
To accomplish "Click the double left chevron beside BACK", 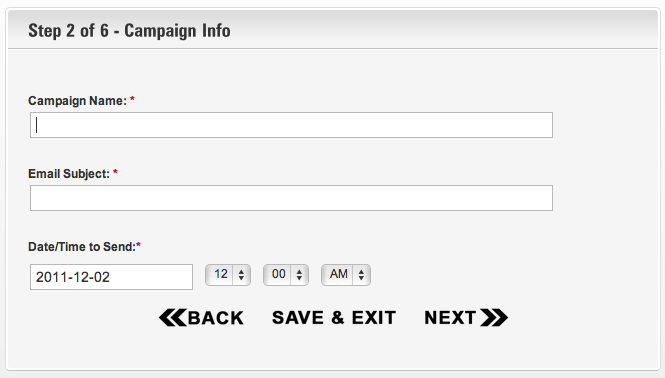I will [172, 318].
